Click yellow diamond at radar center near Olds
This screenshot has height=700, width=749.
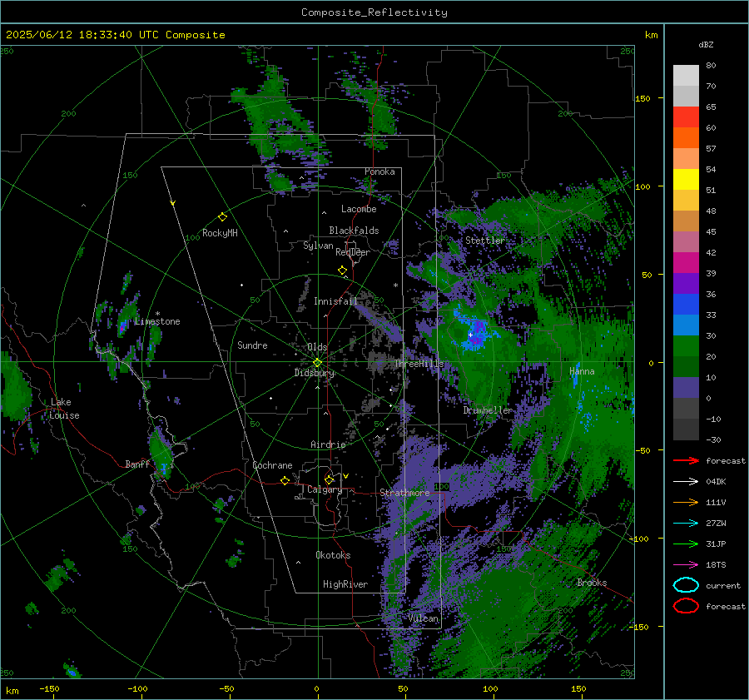coord(317,363)
